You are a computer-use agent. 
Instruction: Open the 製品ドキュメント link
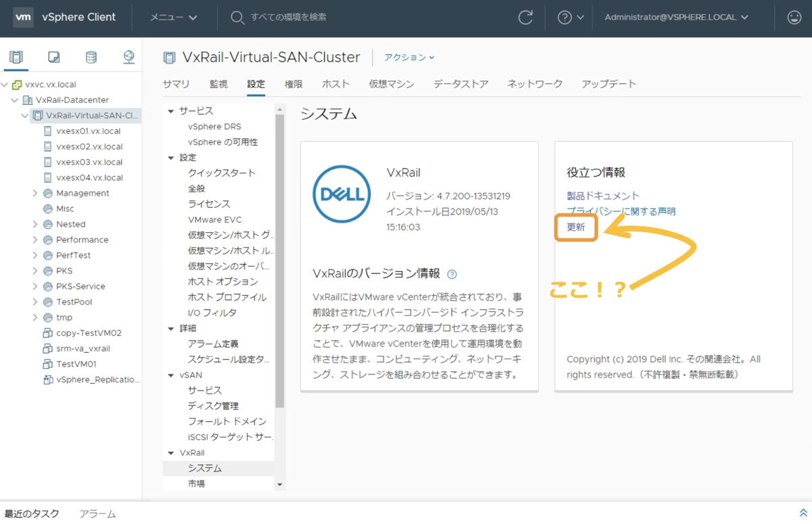(x=603, y=196)
